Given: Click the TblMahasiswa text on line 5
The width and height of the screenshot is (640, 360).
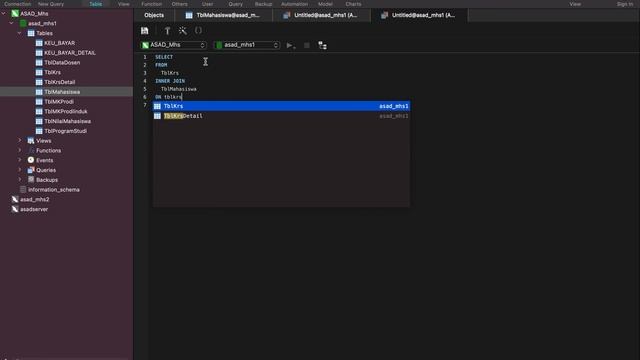Looking at the screenshot, I should click(179, 89).
